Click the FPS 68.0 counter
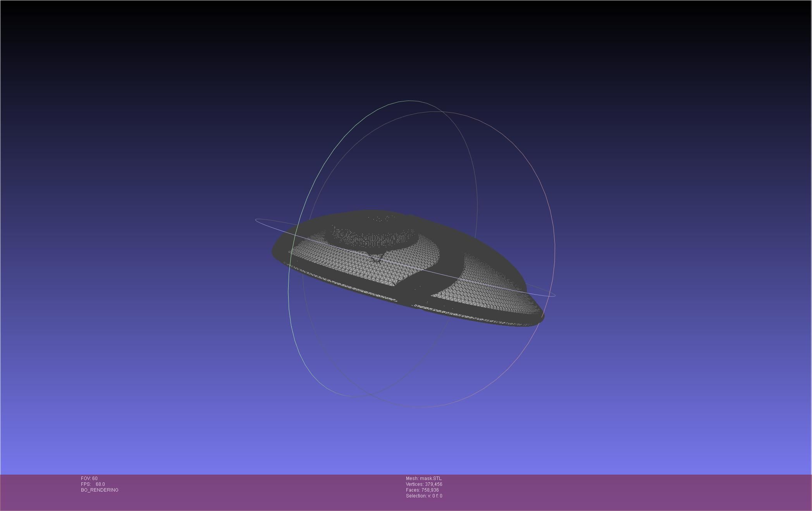This screenshot has width=812, height=511. [x=93, y=484]
